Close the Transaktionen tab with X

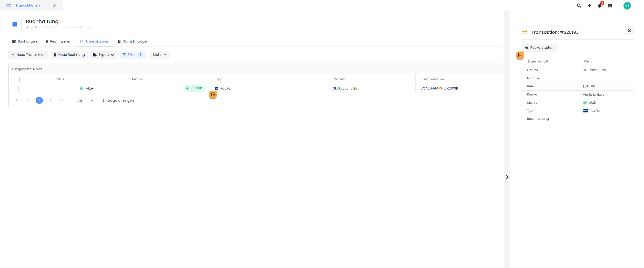click(54, 5)
